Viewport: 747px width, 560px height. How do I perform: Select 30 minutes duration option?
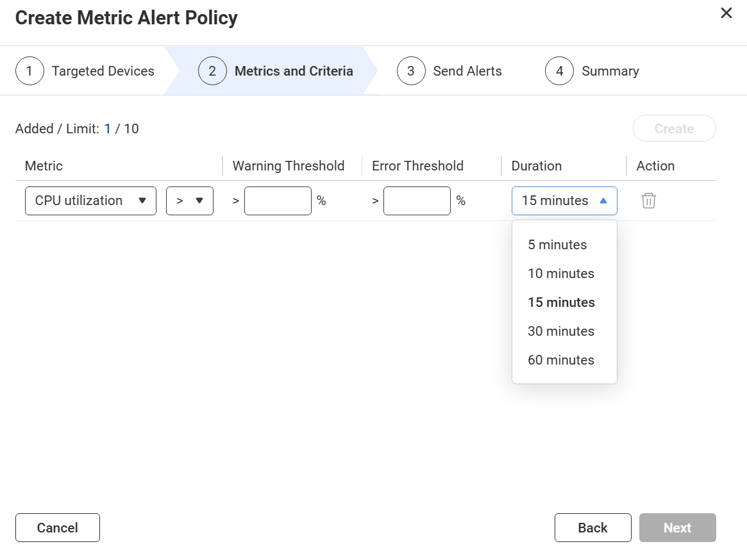(561, 331)
